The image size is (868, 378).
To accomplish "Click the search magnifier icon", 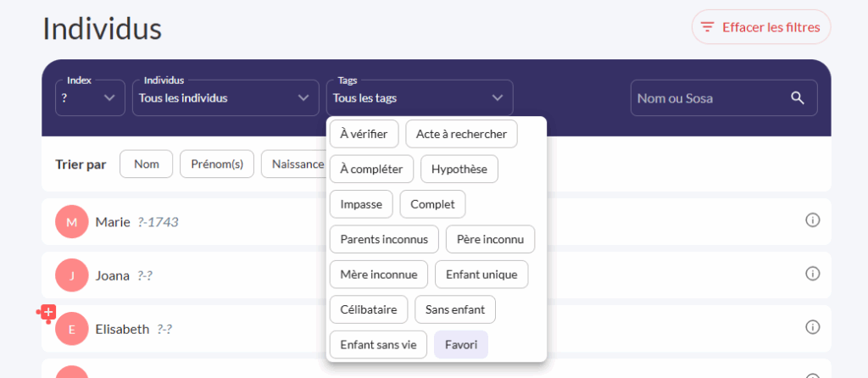I will (797, 97).
